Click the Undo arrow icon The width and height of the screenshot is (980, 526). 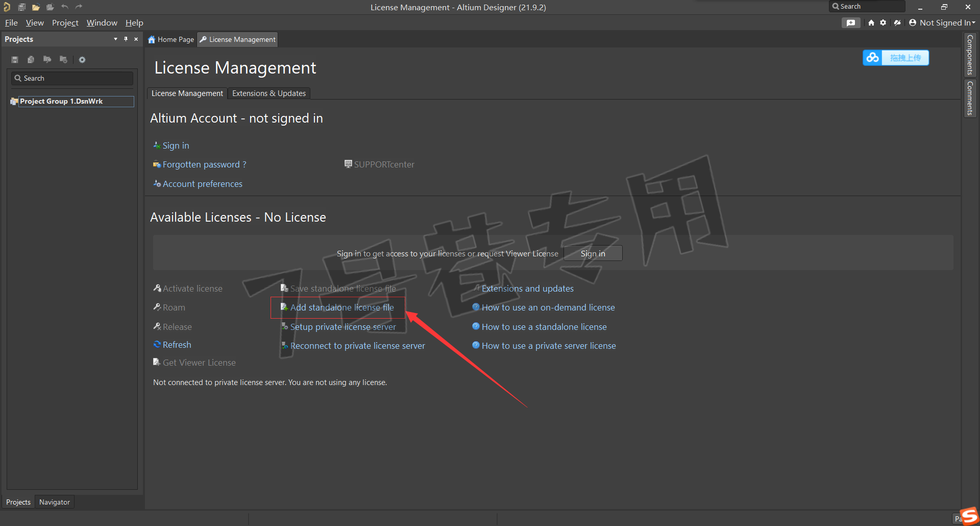(x=64, y=7)
